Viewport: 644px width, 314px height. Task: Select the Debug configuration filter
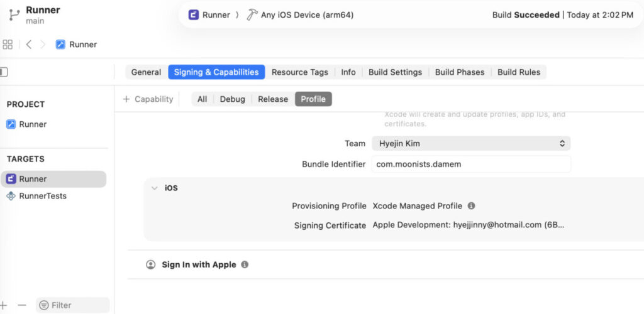pyautogui.click(x=233, y=99)
